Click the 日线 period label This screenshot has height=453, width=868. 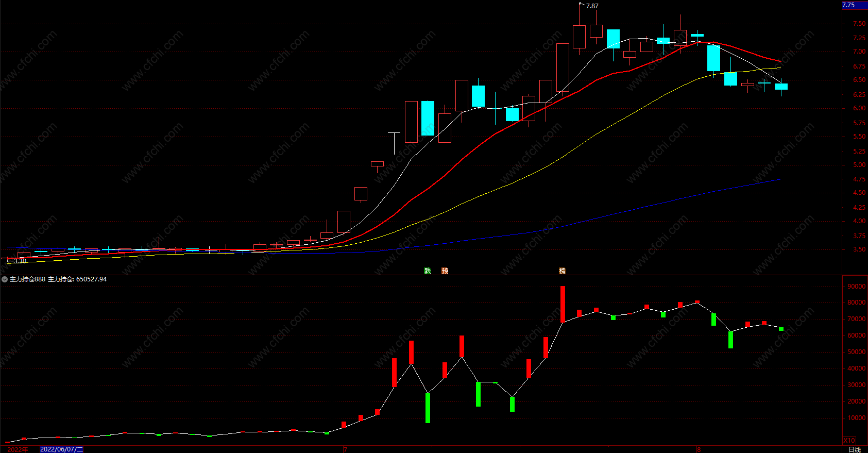tap(855, 449)
